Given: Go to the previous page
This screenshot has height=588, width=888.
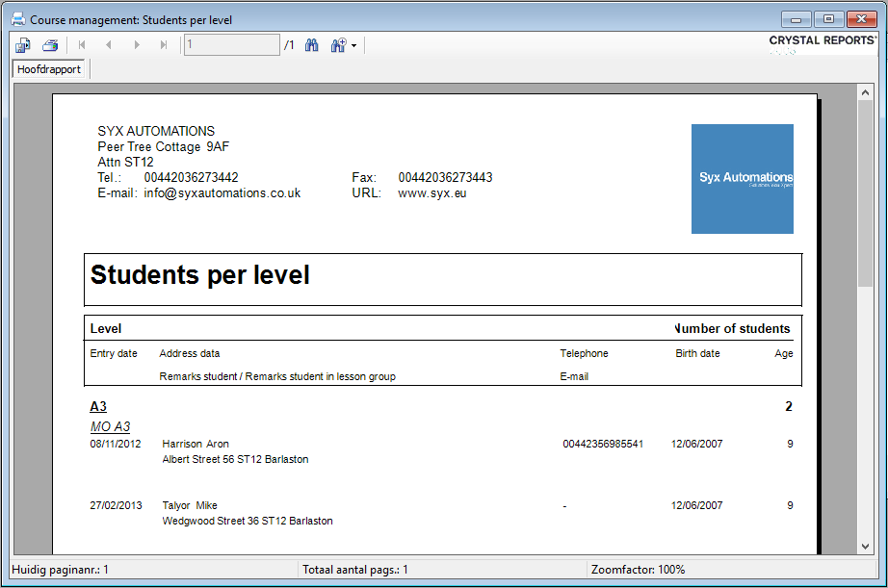Looking at the screenshot, I should pos(109,45).
